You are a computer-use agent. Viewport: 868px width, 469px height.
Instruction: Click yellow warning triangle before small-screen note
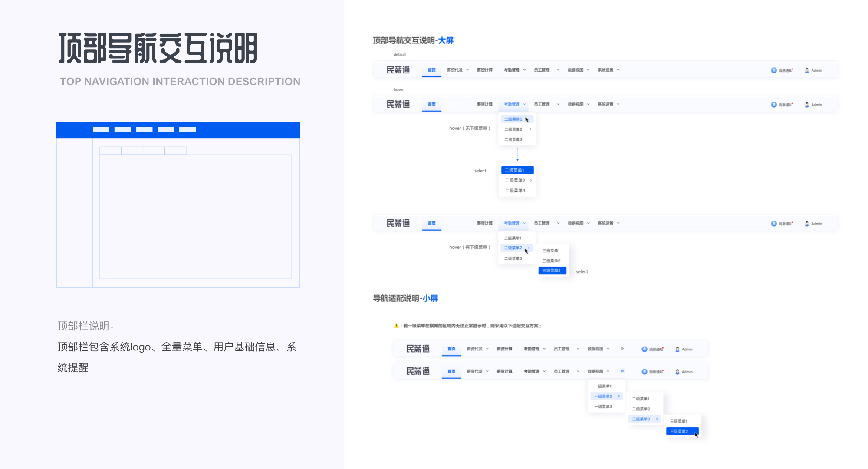pos(396,326)
